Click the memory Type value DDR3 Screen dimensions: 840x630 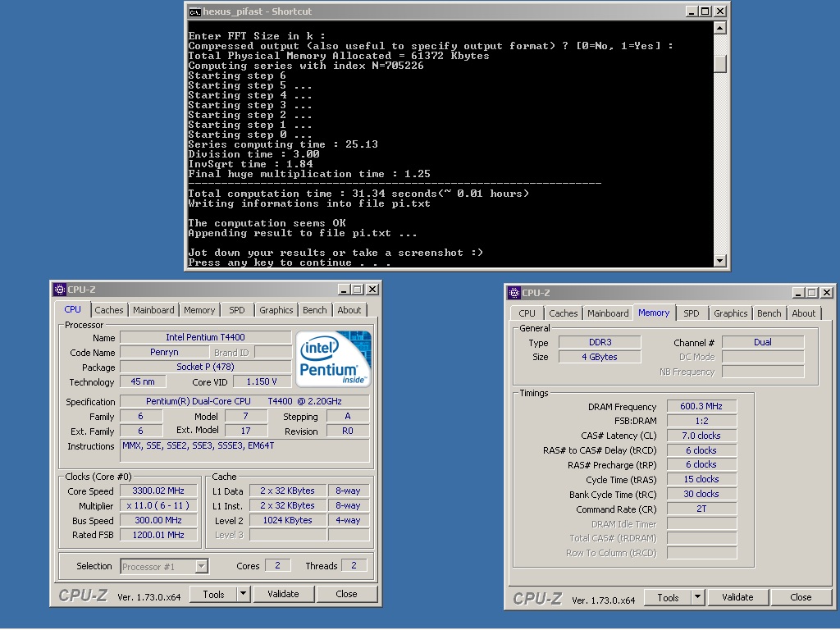click(600, 342)
